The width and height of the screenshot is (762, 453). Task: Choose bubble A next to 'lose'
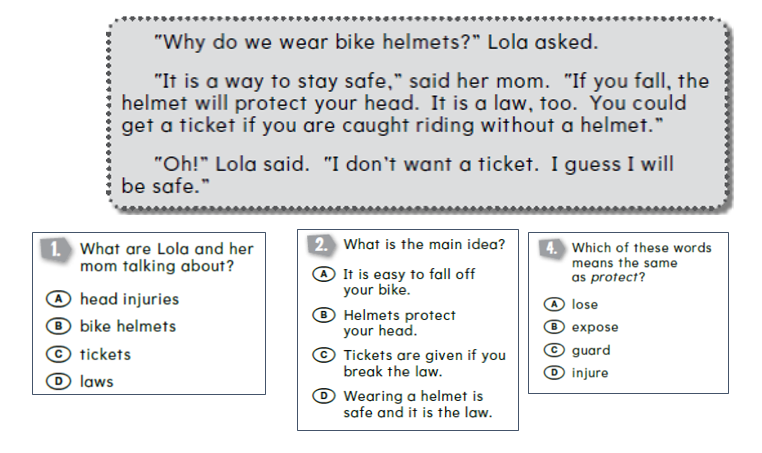coord(554,304)
